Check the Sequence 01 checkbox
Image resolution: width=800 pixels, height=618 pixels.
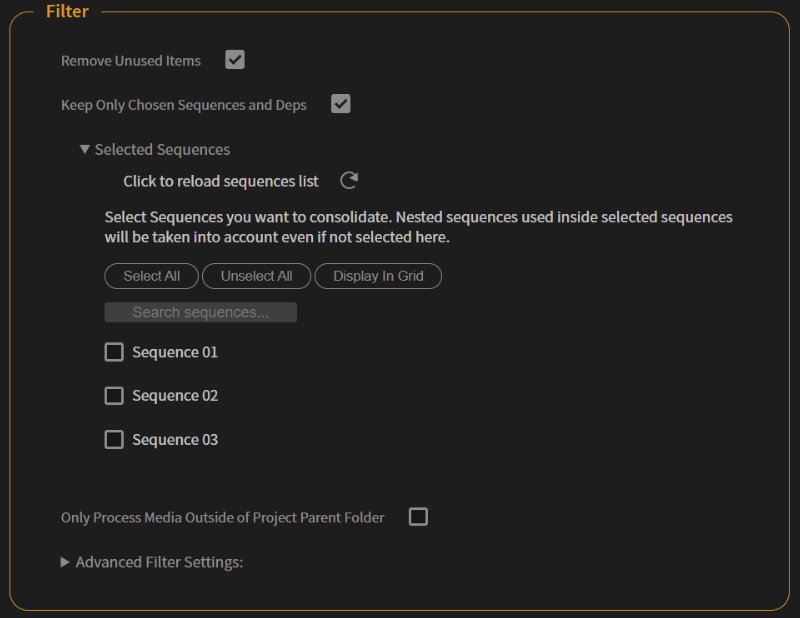coord(114,352)
